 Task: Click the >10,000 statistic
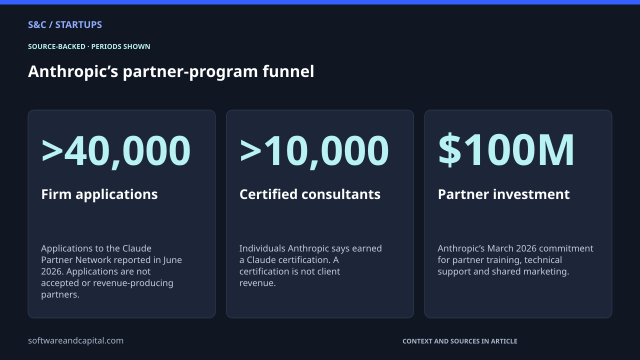click(x=314, y=151)
